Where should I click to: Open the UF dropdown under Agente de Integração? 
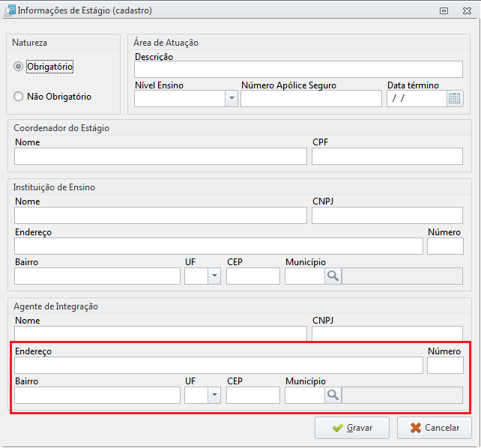coord(214,395)
